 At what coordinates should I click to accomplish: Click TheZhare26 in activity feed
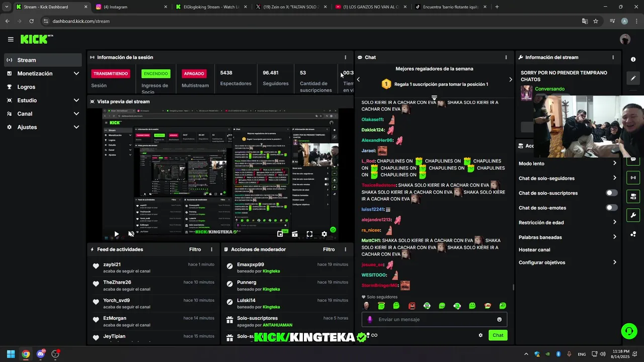[x=117, y=282]
